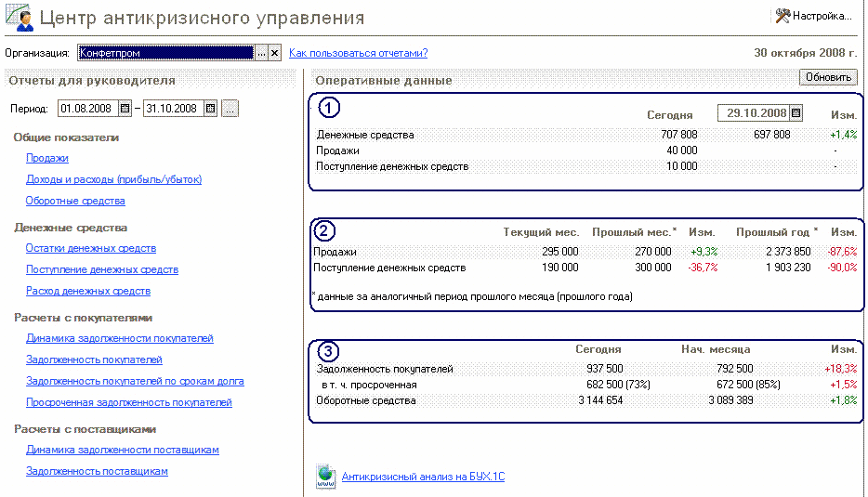The image size is (868, 497).
Task: Select the -90,0% receipts change value
Action: [x=843, y=268]
